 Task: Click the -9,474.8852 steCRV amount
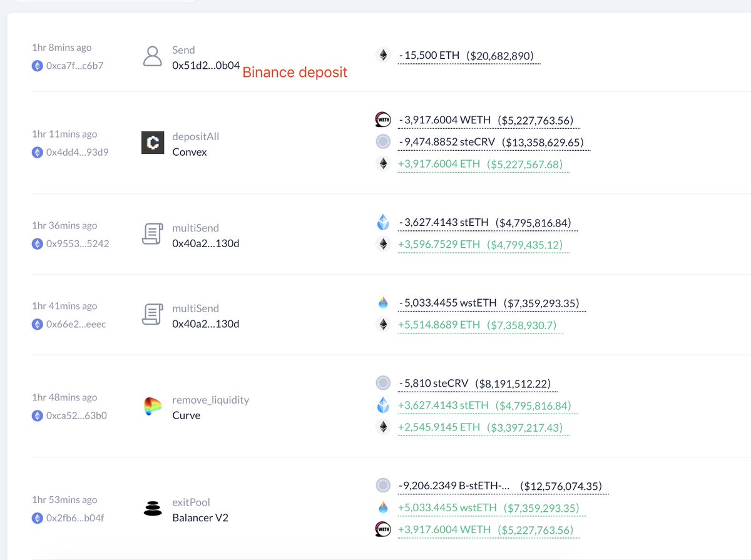[447, 142]
